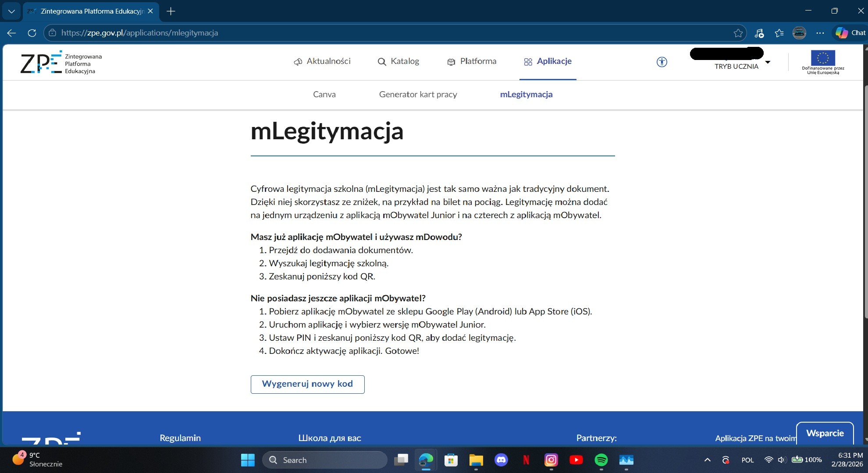Show hidden system tray icons
868x473 pixels.
click(707, 460)
